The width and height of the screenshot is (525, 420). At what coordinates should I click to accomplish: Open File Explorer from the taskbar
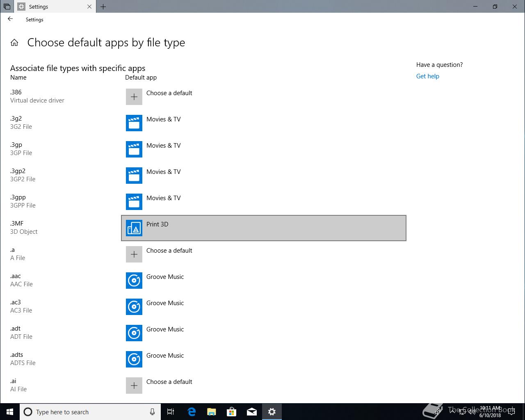pos(211,412)
